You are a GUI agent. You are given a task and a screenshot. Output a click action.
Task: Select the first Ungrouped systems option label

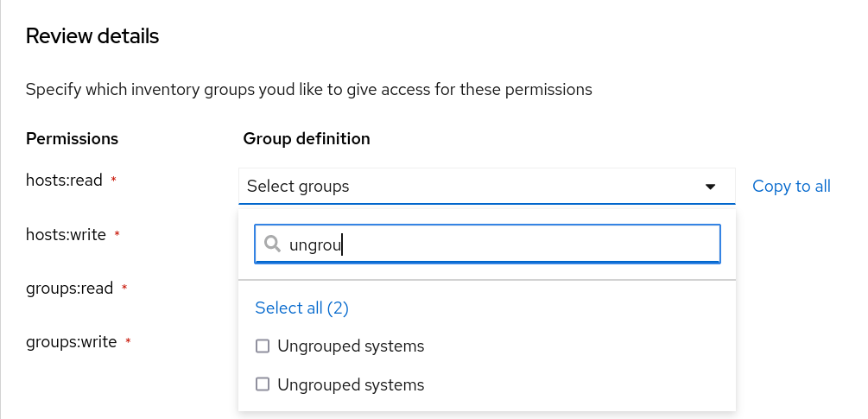351,346
